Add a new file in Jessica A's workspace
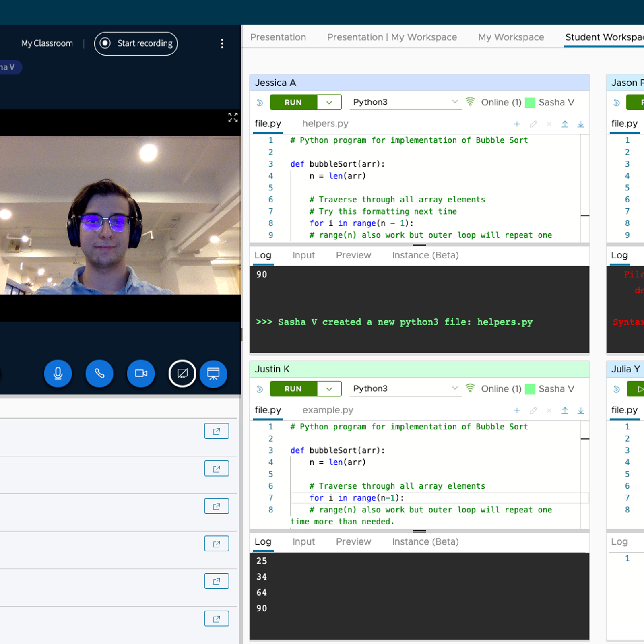Image resolution: width=644 pixels, height=644 pixels. pyautogui.click(x=517, y=124)
